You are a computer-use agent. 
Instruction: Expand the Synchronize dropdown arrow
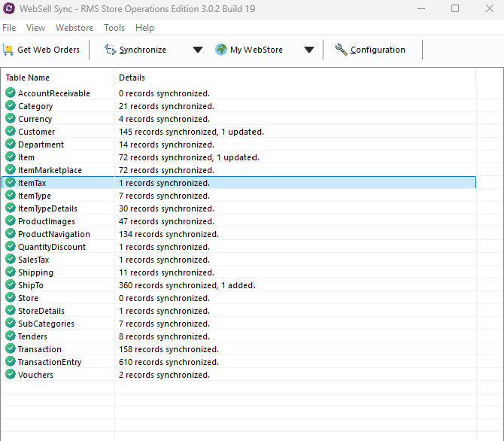198,50
